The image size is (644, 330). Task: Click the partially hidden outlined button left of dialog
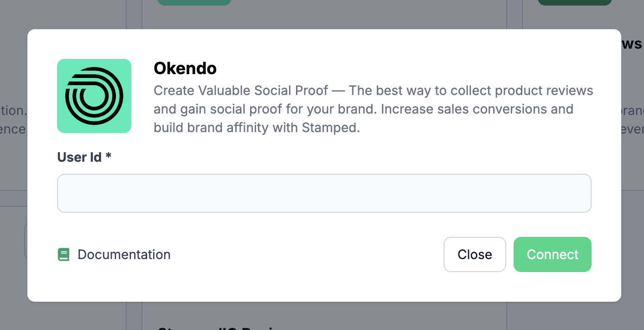click(26, 241)
